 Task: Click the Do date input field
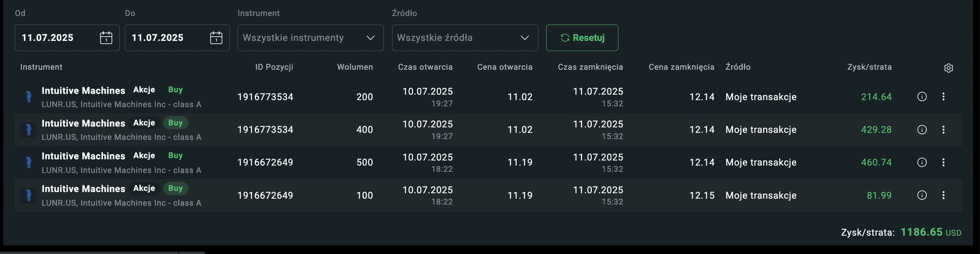coord(165,38)
